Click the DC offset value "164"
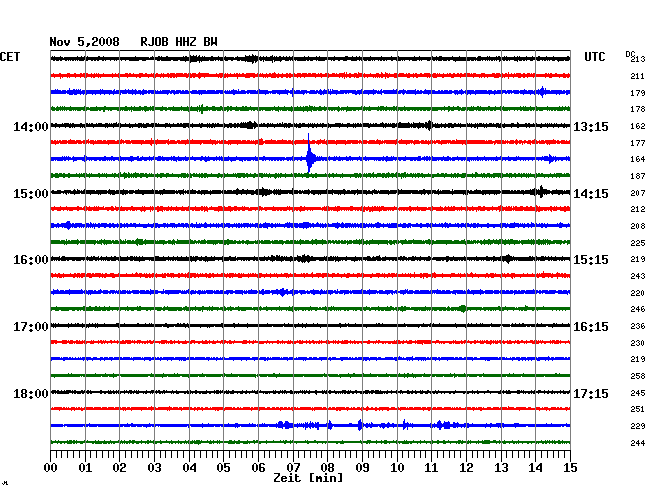Screen dimensions: 650x494 [638, 159]
